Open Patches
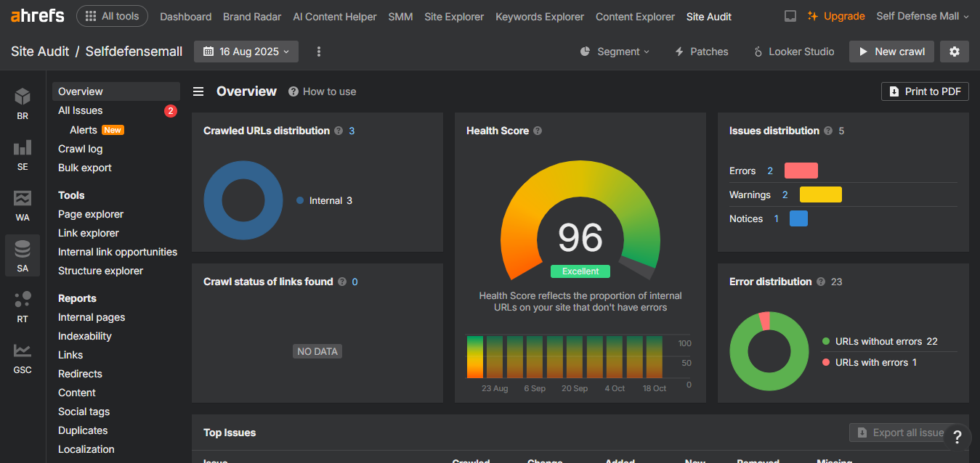Viewport: 980px width, 463px height. [701, 52]
